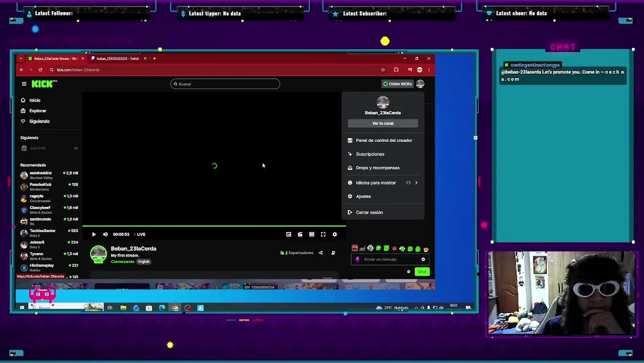Open a new browser tab
This screenshot has width=644, height=363.
(154, 58)
